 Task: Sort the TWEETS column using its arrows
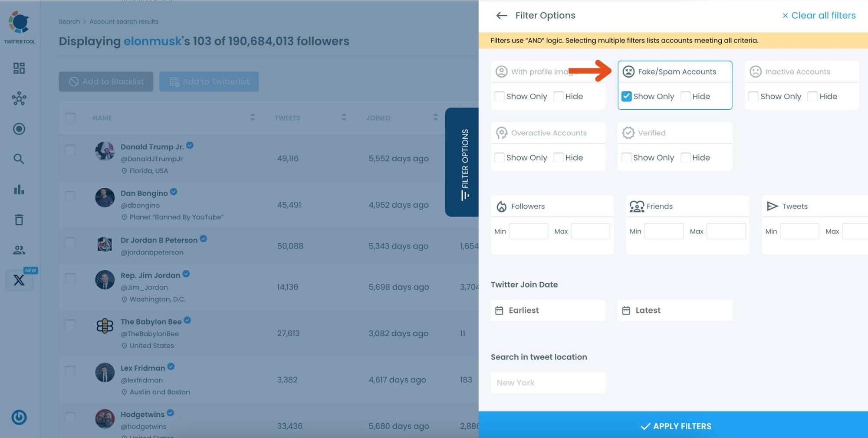(x=344, y=118)
